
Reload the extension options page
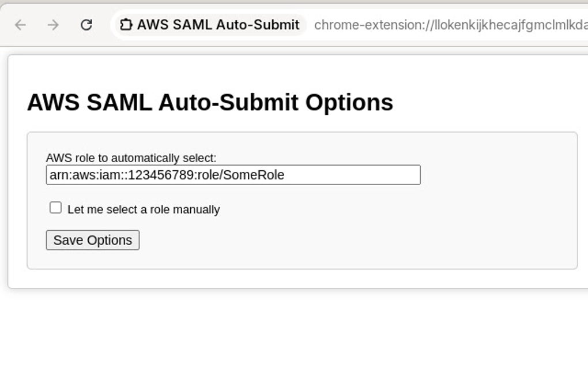(86, 25)
